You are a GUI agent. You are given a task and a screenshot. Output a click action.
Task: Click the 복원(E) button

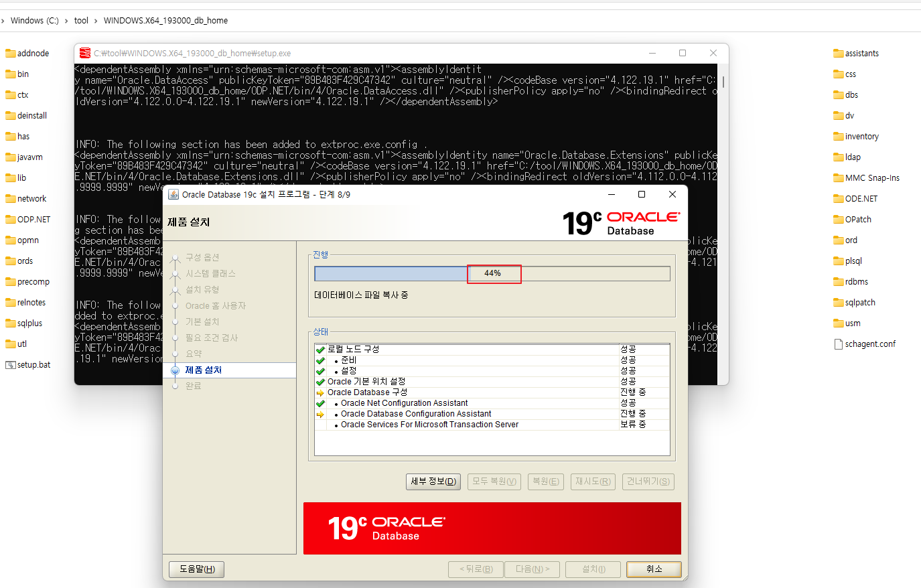[x=546, y=482]
